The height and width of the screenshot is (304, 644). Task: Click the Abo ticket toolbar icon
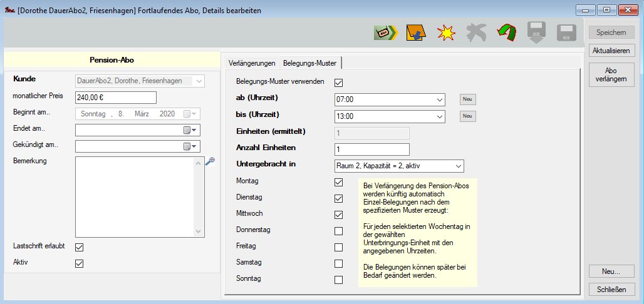pos(385,33)
